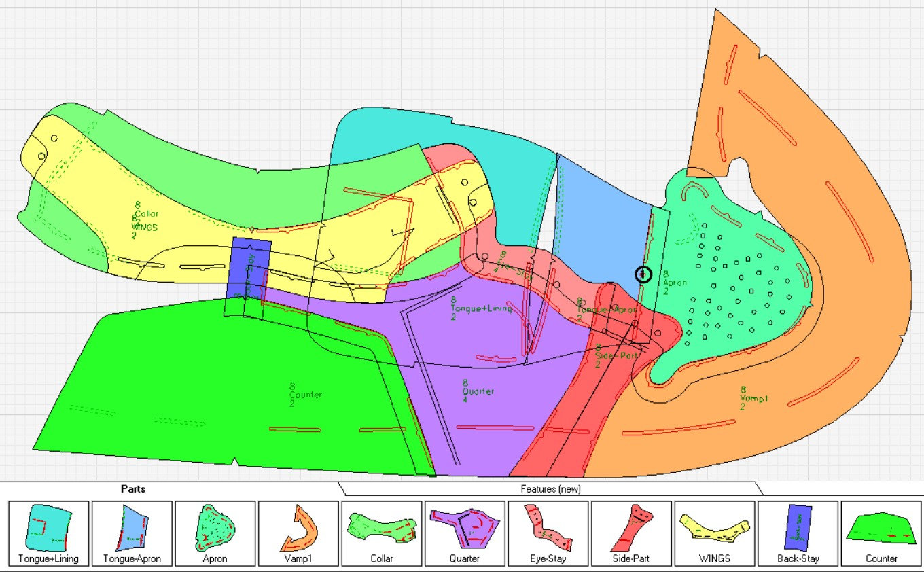Select the Collar part thumbnail
Image resolution: width=924 pixels, height=572 pixels.
[x=382, y=533]
